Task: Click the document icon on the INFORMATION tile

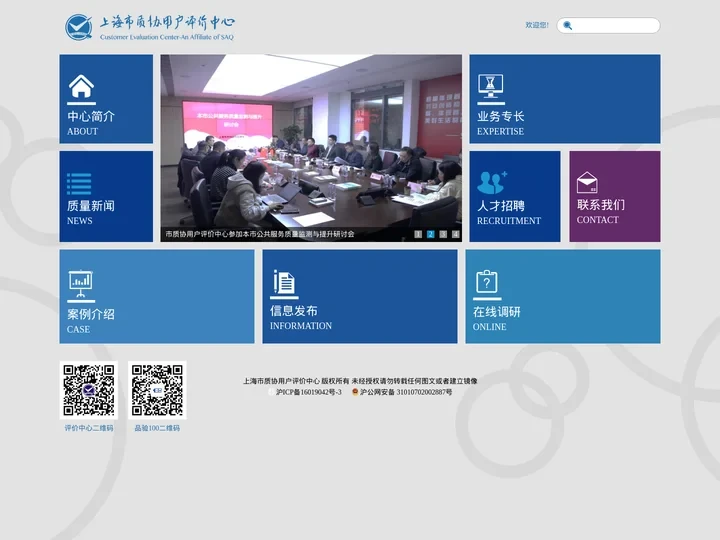Action: click(x=284, y=281)
